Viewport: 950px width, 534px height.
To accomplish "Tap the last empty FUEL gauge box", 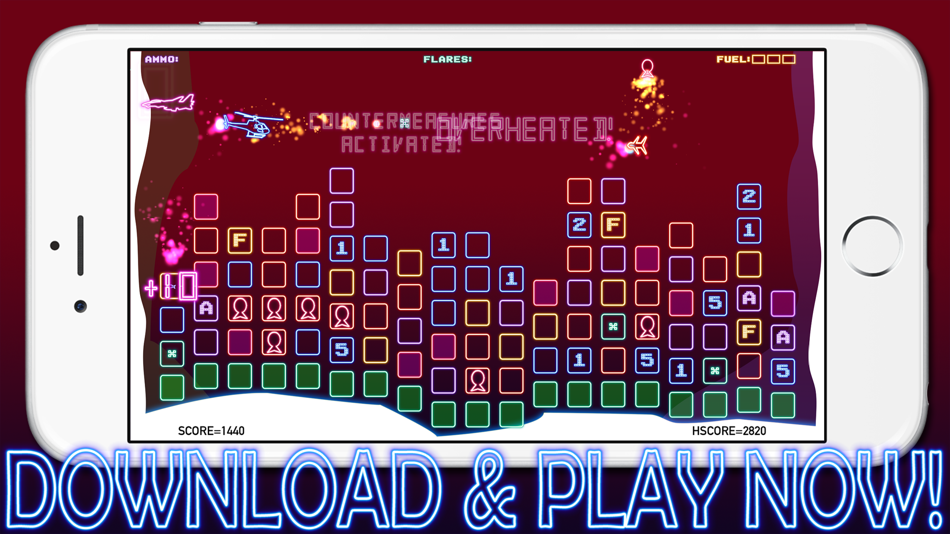I will (x=788, y=59).
